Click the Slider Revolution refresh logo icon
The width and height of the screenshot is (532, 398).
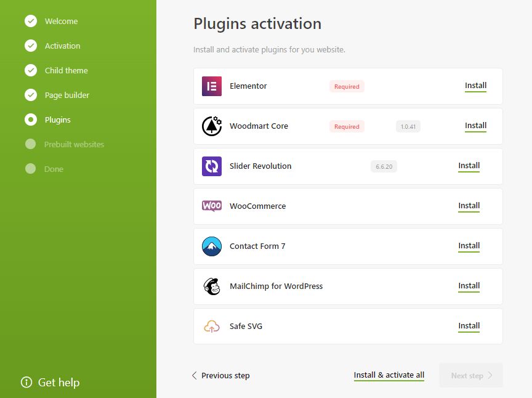click(x=212, y=166)
